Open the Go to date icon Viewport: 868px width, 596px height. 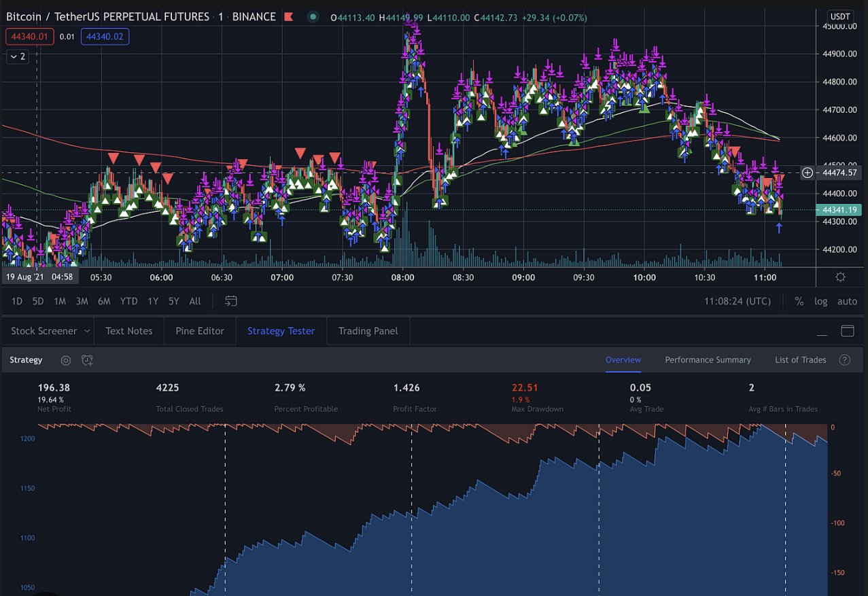point(231,301)
